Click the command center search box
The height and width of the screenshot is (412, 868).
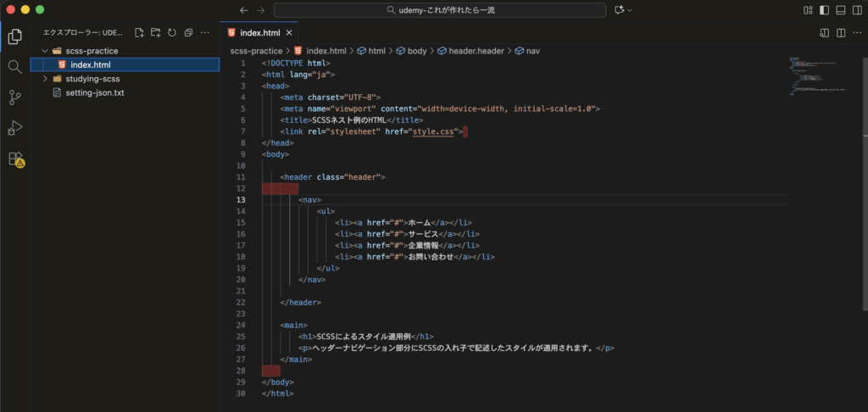pos(440,9)
